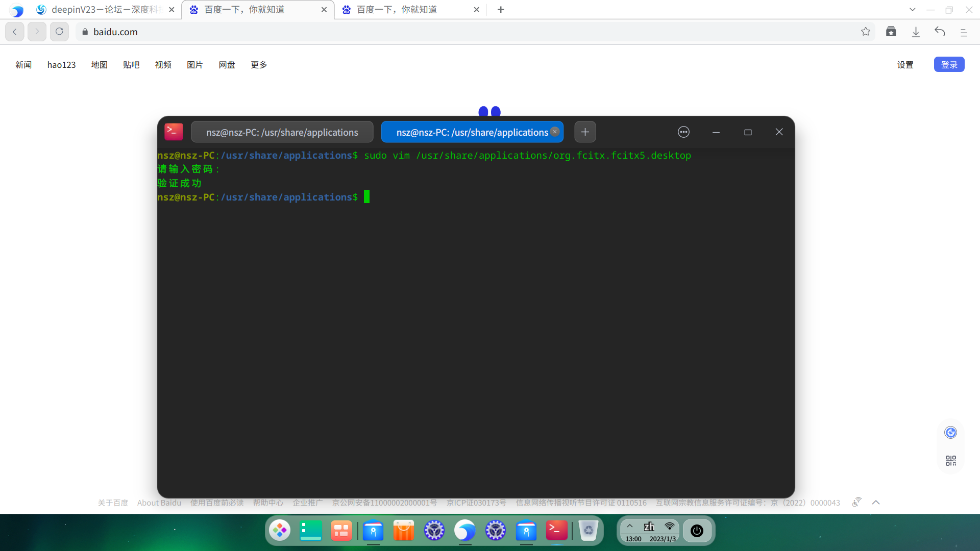This screenshot has height=551, width=980.
Task: Add a new terminal tab
Action: (585, 132)
